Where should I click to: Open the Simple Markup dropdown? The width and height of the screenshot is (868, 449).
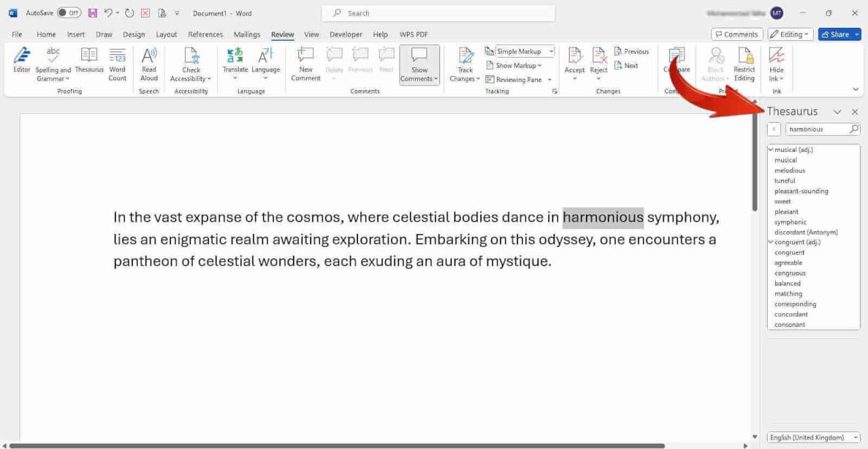pyautogui.click(x=549, y=51)
